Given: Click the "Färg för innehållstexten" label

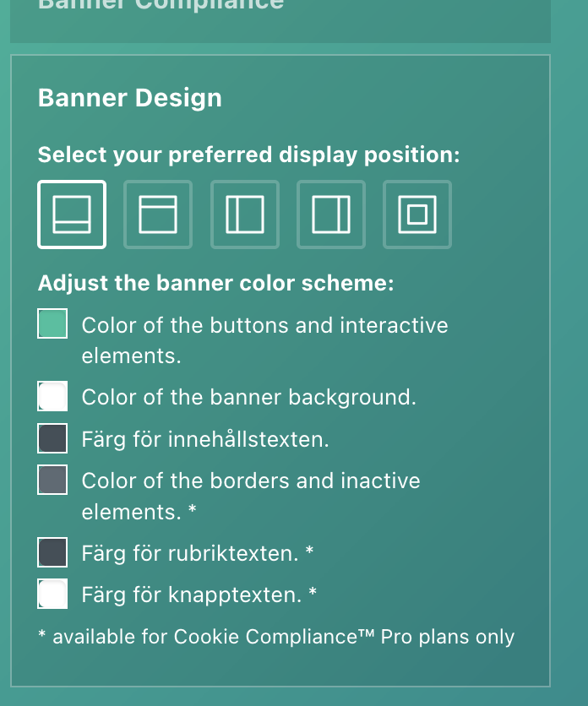Looking at the screenshot, I should click(205, 440).
